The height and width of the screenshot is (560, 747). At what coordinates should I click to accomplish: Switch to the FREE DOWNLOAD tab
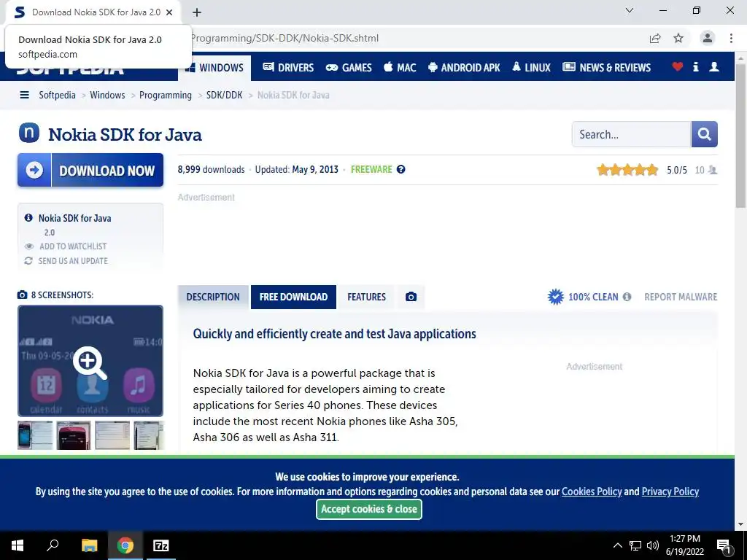pos(293,297)
